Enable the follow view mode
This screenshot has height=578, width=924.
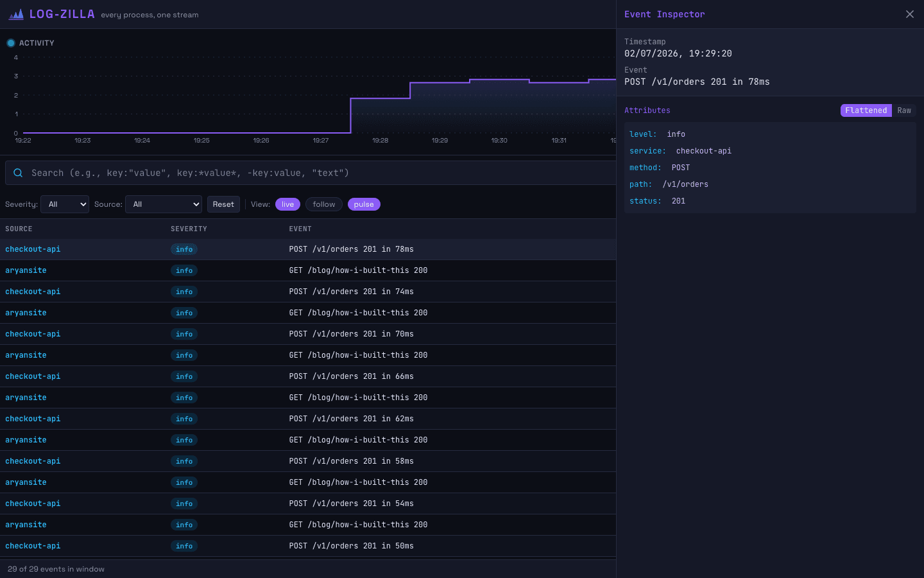coord(324,204)
